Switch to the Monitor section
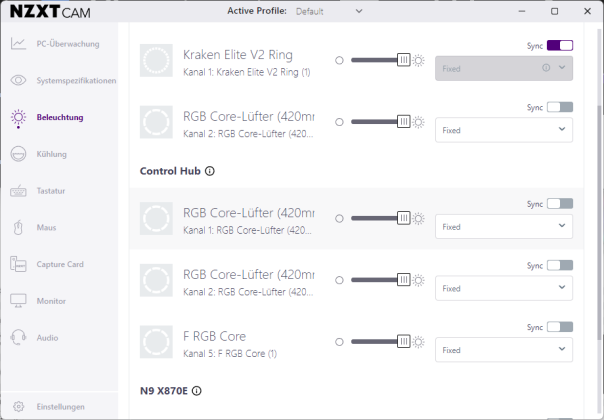Screen dimensions: 604x420 click(x=50, y=301)
